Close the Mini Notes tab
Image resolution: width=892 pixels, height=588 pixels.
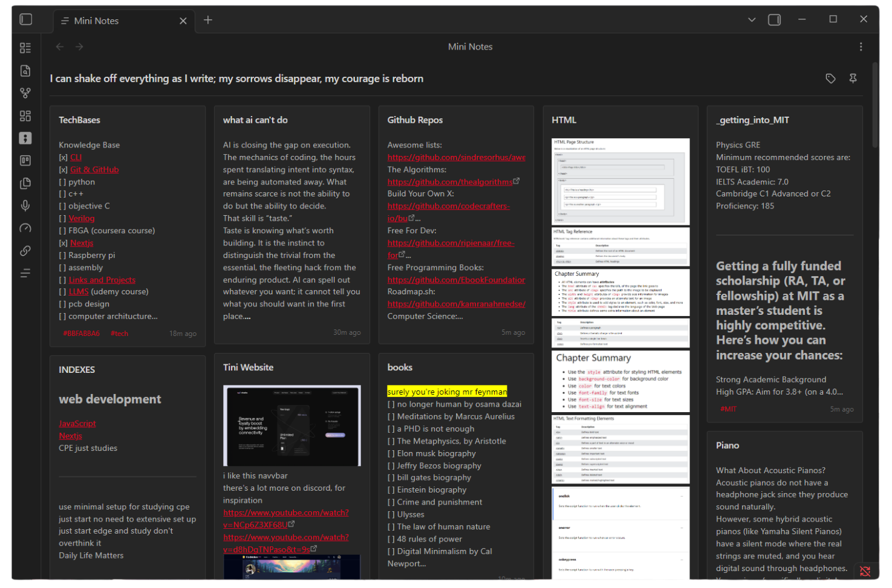[x=183, y=21]
